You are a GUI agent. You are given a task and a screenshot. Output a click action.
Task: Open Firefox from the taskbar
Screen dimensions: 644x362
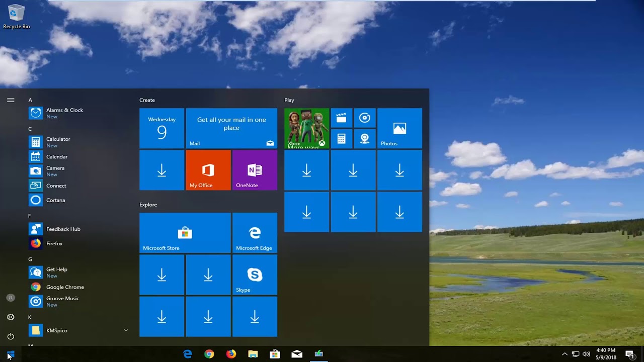pos(231,354)
